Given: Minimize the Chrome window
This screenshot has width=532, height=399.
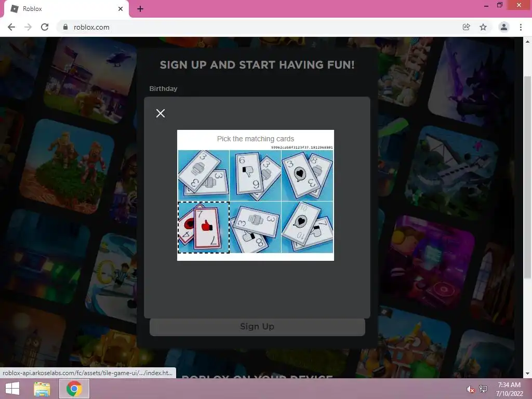Looking at the screenshot, I should point(486,5).
